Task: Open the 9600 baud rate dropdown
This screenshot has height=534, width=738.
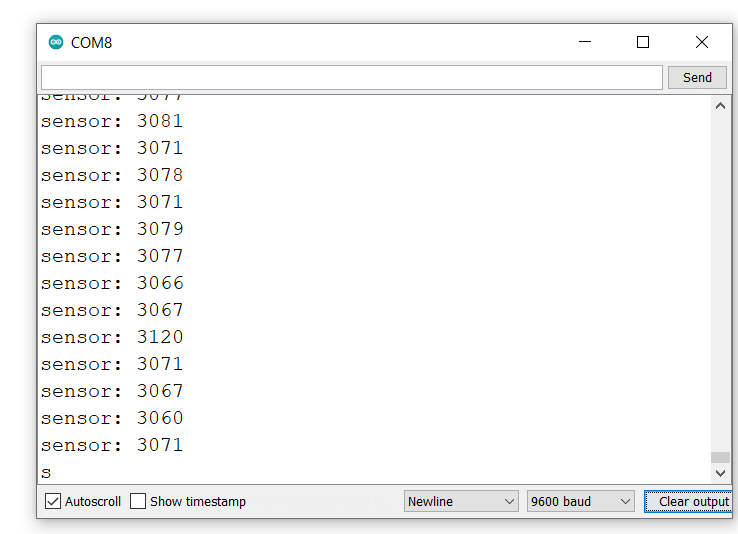Action: (581, 501)
